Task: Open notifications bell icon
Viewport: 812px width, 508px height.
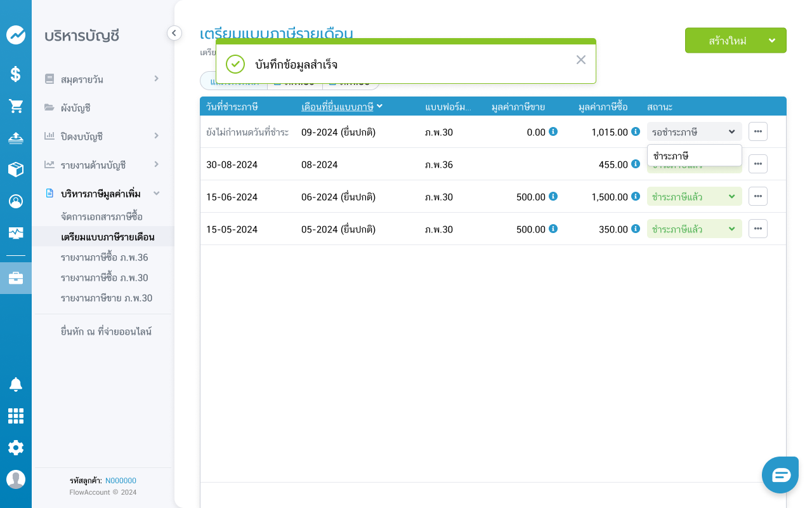Action: tap(16, 384)
